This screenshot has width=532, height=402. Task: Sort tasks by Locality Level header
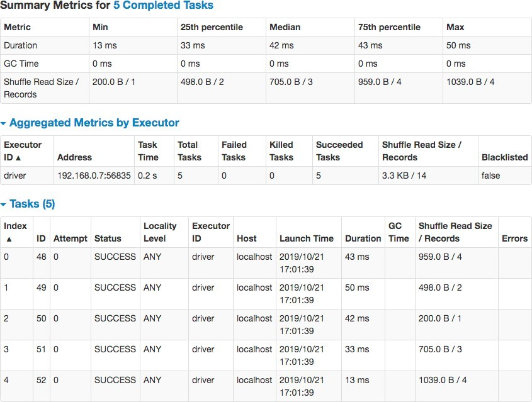[x=160, y=232]
